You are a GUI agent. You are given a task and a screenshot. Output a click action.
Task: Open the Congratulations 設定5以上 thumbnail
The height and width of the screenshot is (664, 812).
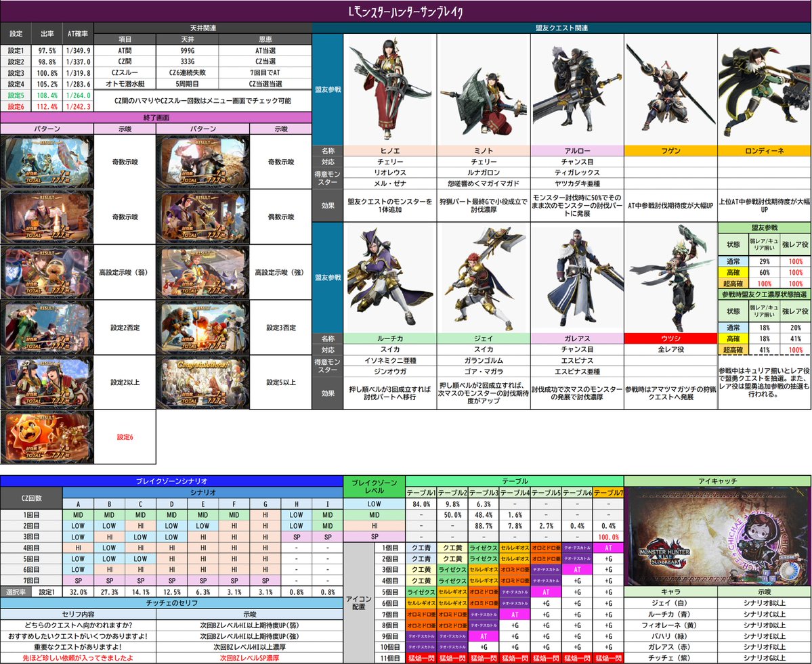click(x=203, y=382)
